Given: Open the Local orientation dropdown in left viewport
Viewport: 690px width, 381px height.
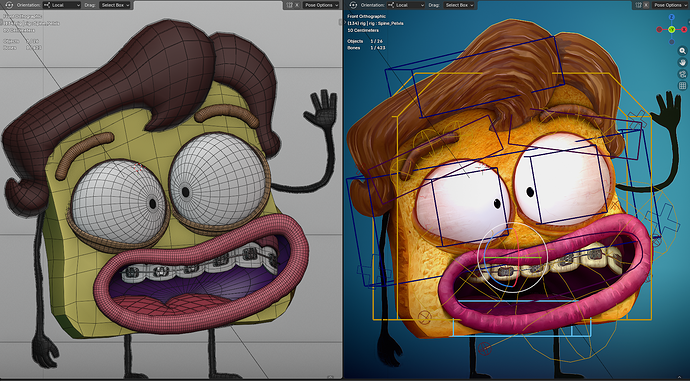Looking at the screenshot, I should coord(62,5).
